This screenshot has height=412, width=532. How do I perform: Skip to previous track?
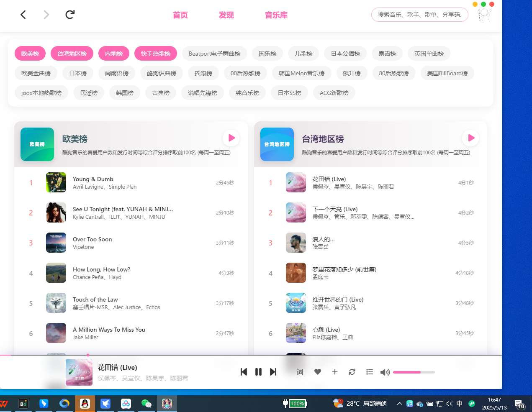[244, 372]
